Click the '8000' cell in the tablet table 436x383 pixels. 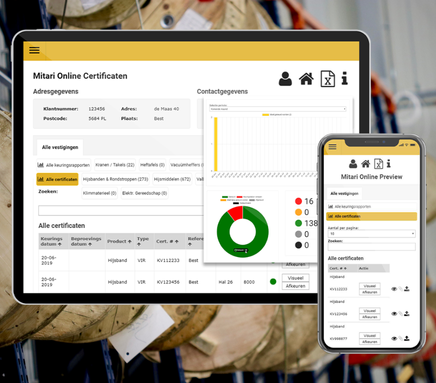tap(249, 282)
